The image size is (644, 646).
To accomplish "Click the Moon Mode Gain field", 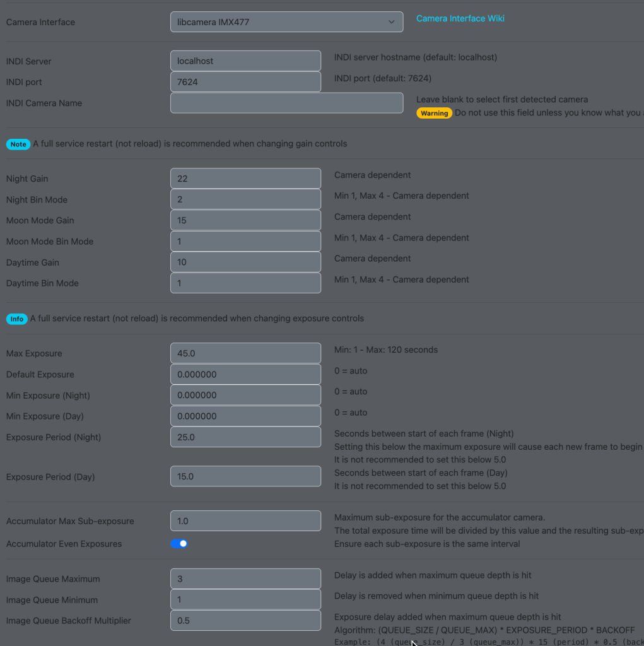I will click(245, 220).
